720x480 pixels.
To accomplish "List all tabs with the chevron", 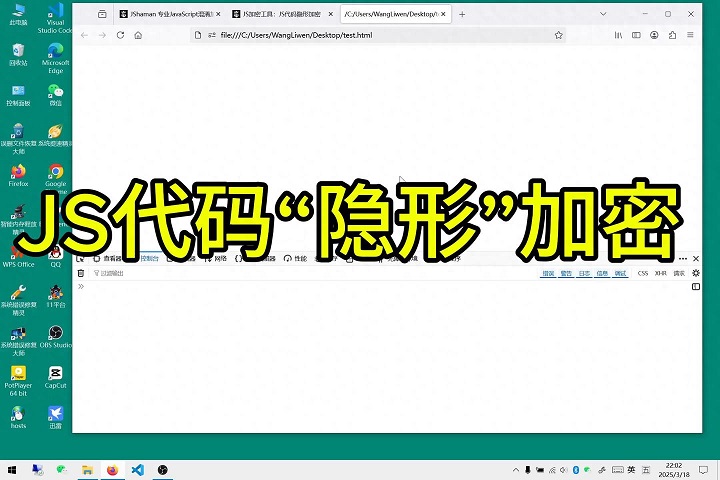I will (603, 14).
